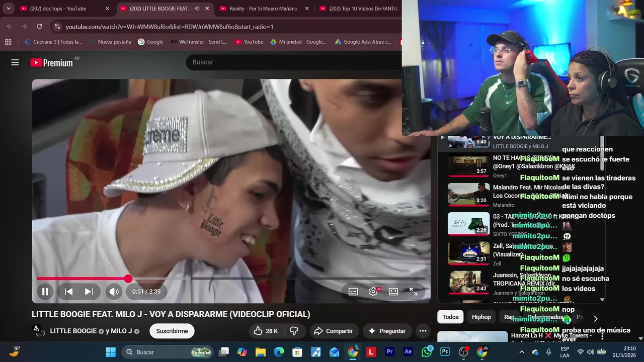Open File Explorer from the taskbar
This screenshot has height=362, width=644.
[x=261, y=352]
